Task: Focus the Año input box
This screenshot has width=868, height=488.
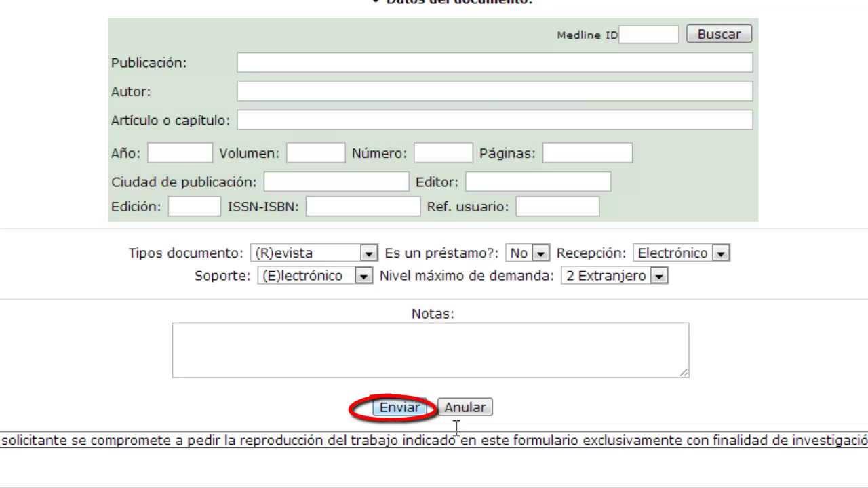Action: 180,153
